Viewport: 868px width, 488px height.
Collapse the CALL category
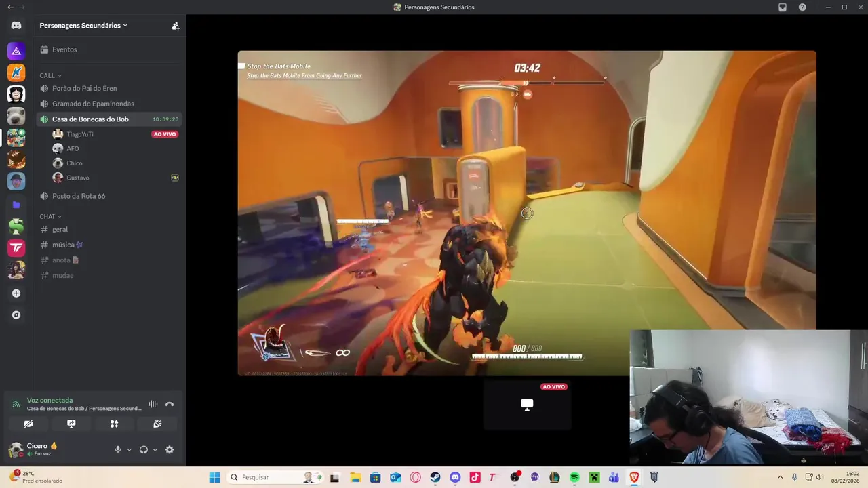tap(51, 75)
